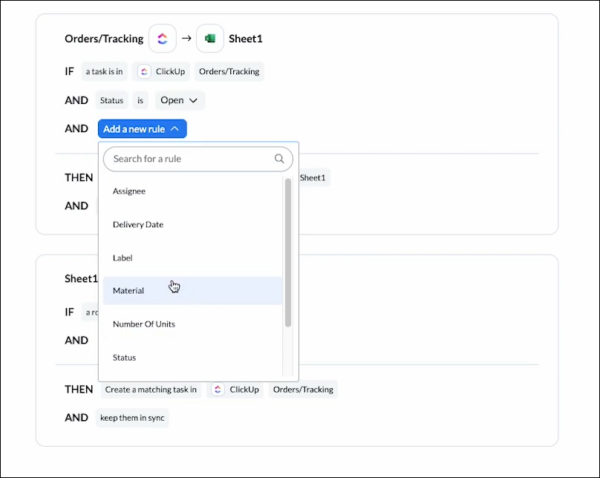Screen dimensions: 600x478
Task: Click the 'keep them in sync' chip
Action: [133, 417]
